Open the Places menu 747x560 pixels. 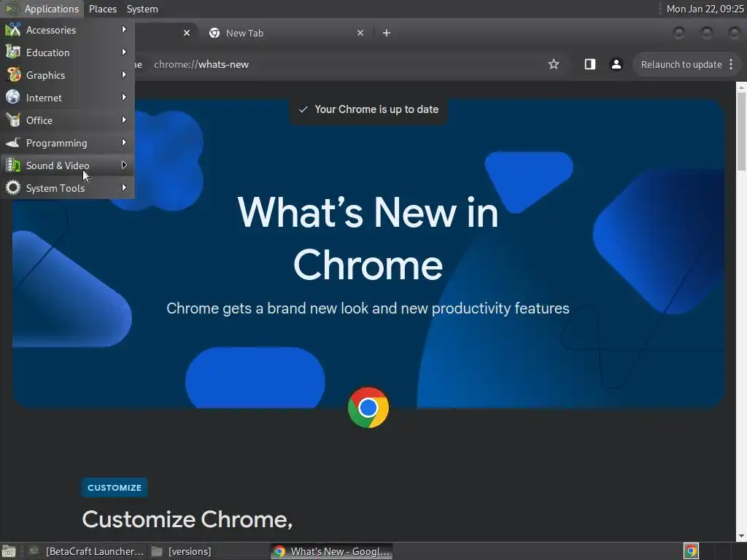point(102,9)
